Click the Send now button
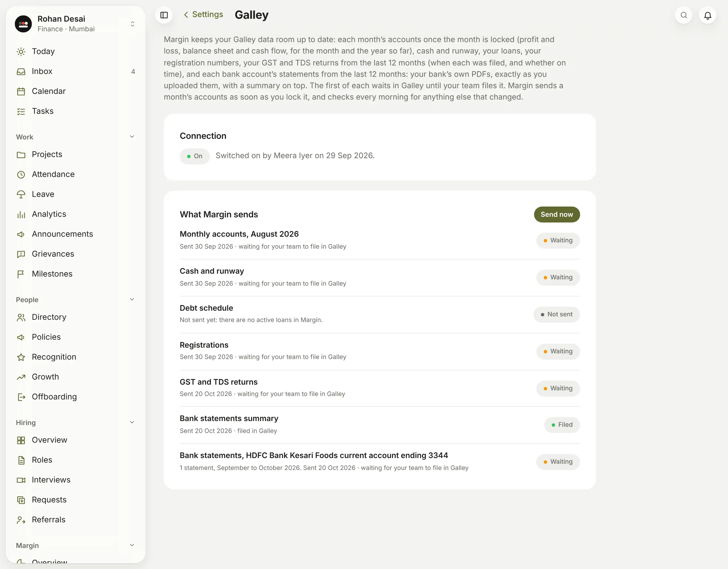Screen dimensions: 728x569 pyautogui.click(x=557, y=215)
